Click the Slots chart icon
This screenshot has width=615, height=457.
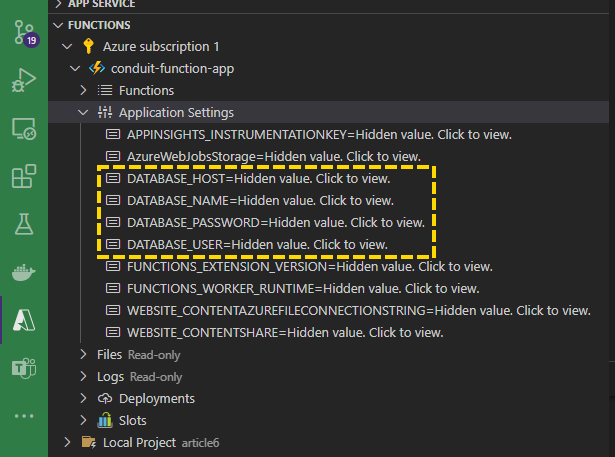pyautogui.click(x=105, y=420)
